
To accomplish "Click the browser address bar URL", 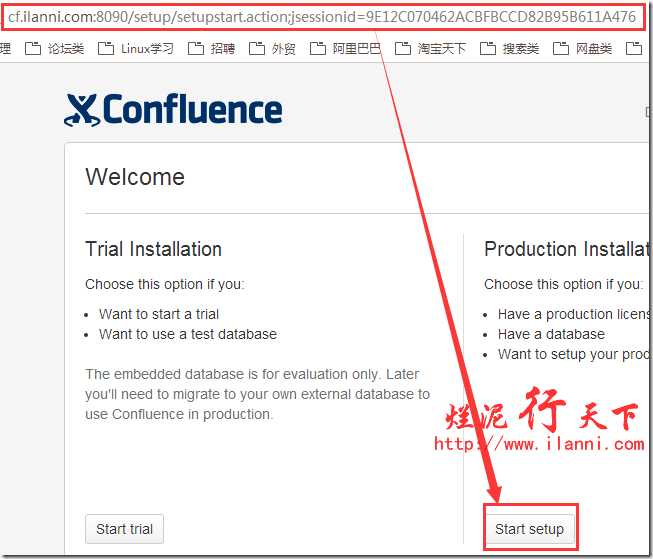I will [x=322, y=17].
